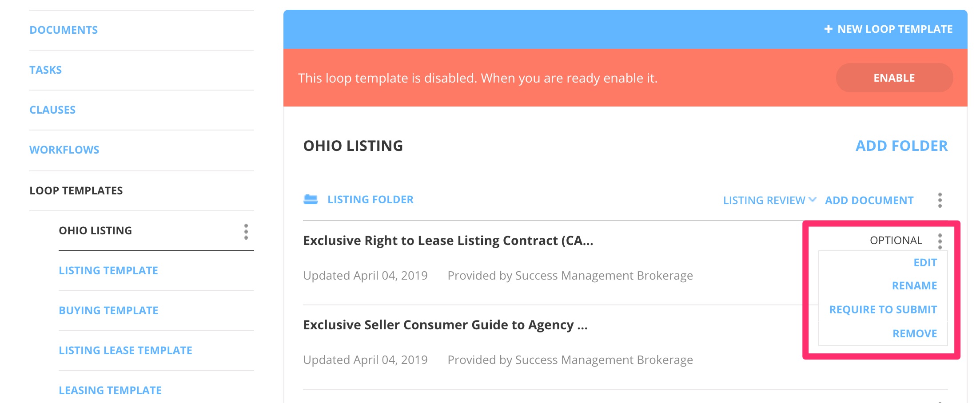Click the Add Folder link

(x=901, y=146)
